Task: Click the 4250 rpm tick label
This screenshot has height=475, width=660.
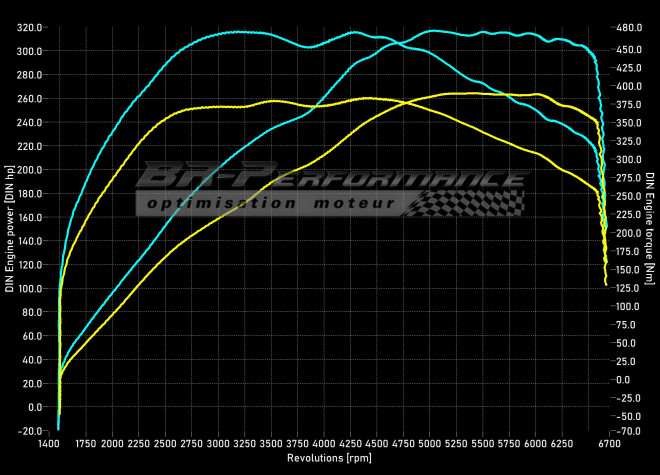Action: 350,443
